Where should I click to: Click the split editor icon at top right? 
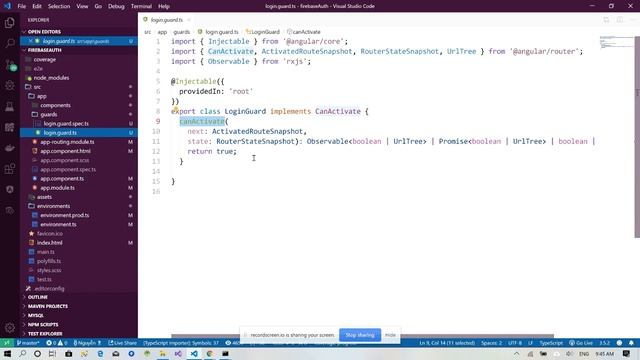(620, 20)
